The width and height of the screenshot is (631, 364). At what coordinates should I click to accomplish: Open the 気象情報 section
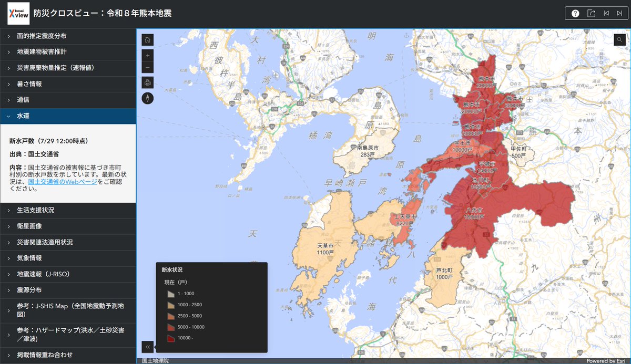[x=68, y=258]
